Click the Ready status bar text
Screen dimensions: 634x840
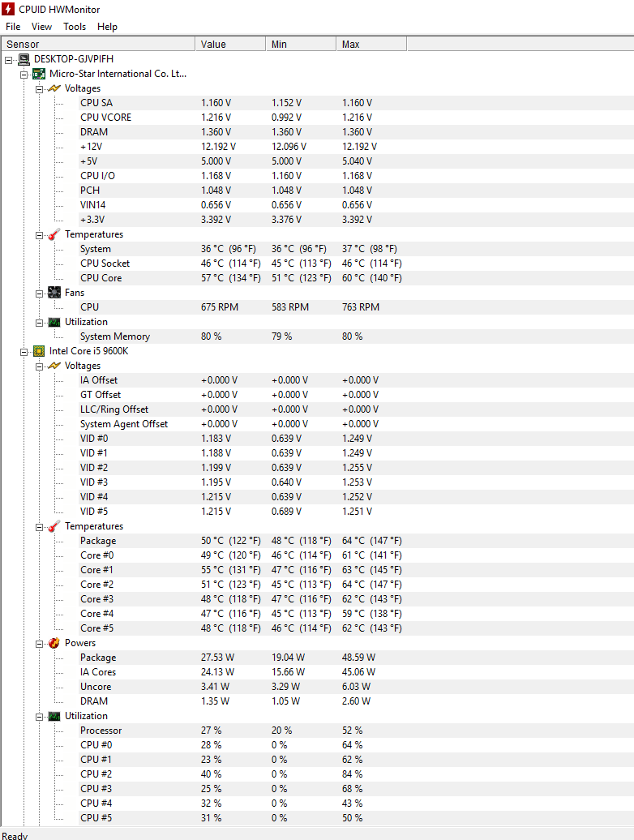coord(15,835)
